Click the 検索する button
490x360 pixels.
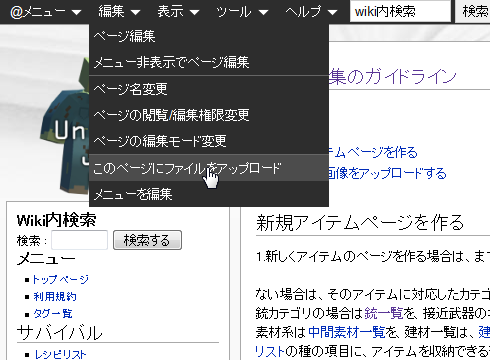coord(147,240)
